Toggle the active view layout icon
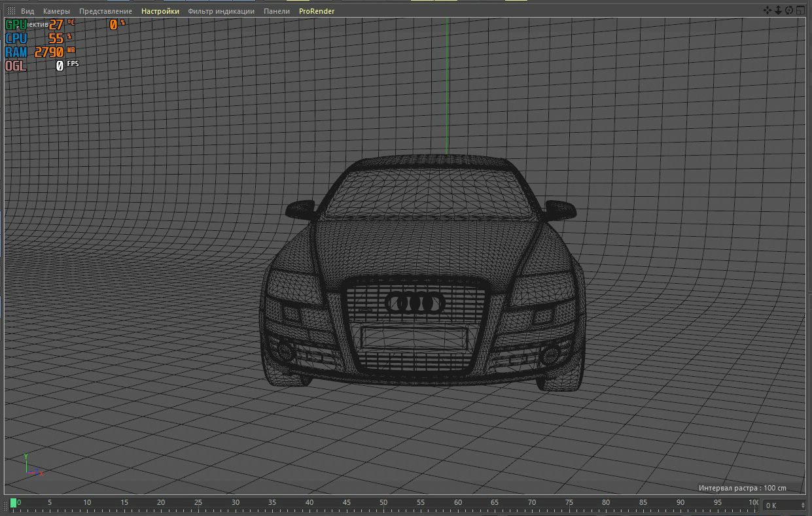 800,10
